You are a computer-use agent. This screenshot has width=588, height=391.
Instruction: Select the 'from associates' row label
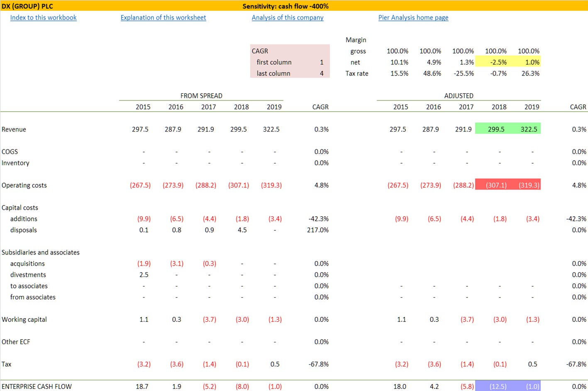point(33,297)
